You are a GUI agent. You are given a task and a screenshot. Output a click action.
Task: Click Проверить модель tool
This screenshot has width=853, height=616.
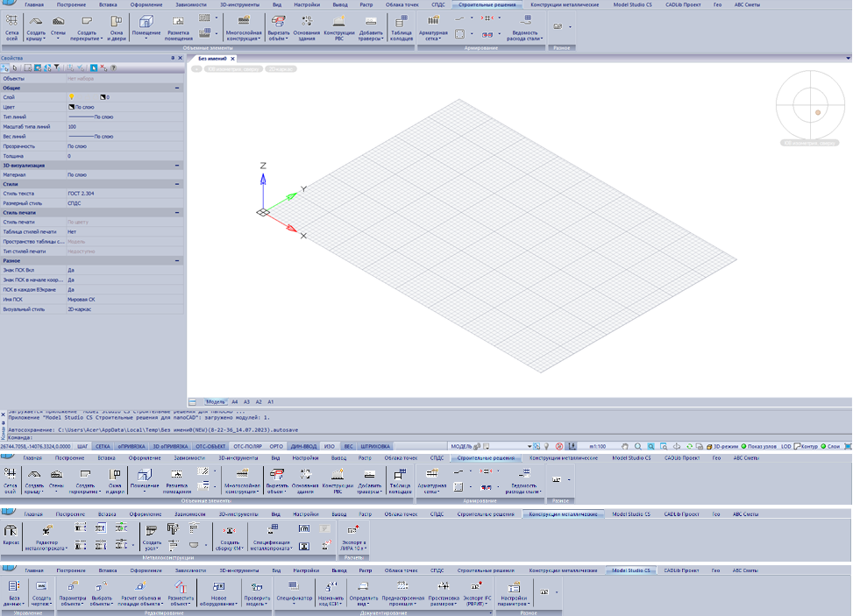[257, 592]
